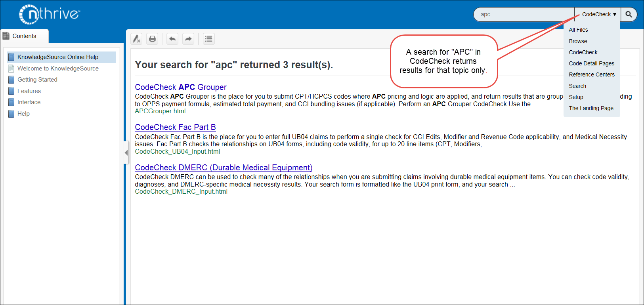Click the Print toolbar icon

pos(152,39)
